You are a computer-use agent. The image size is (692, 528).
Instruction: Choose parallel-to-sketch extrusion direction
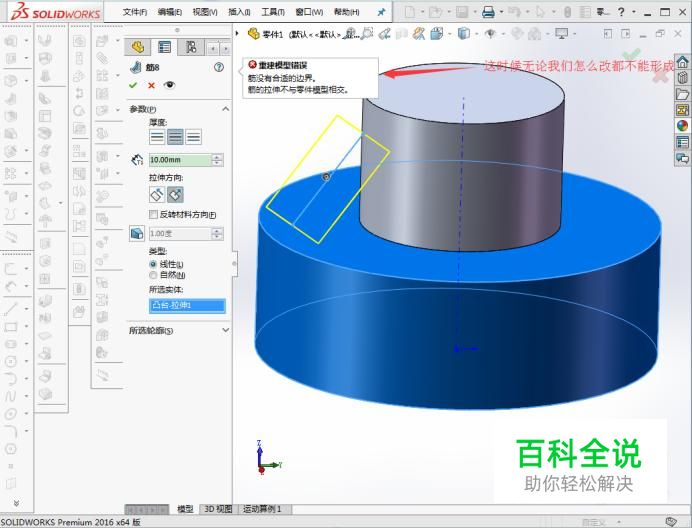(157, 194)
